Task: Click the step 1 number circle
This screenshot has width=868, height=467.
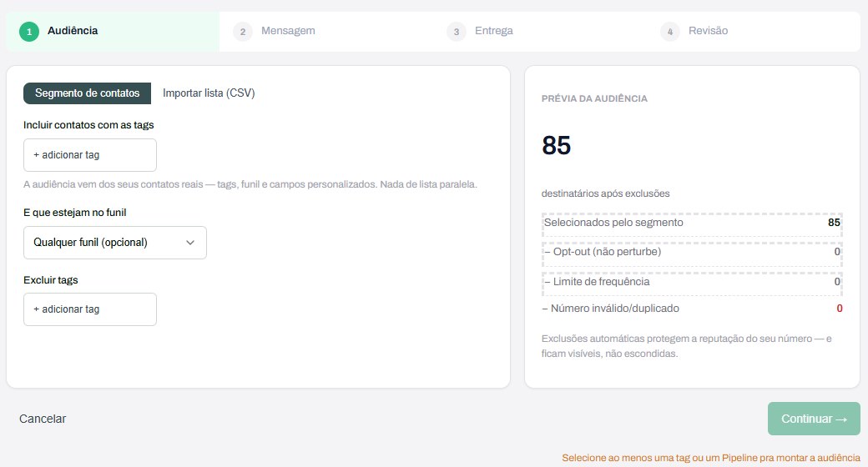Action: [x=29, y=32]
